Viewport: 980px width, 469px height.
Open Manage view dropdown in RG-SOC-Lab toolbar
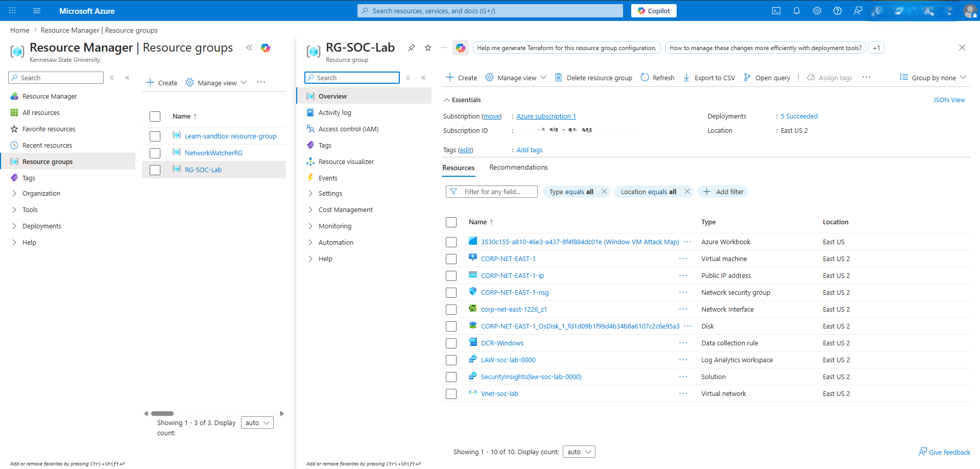516,78
